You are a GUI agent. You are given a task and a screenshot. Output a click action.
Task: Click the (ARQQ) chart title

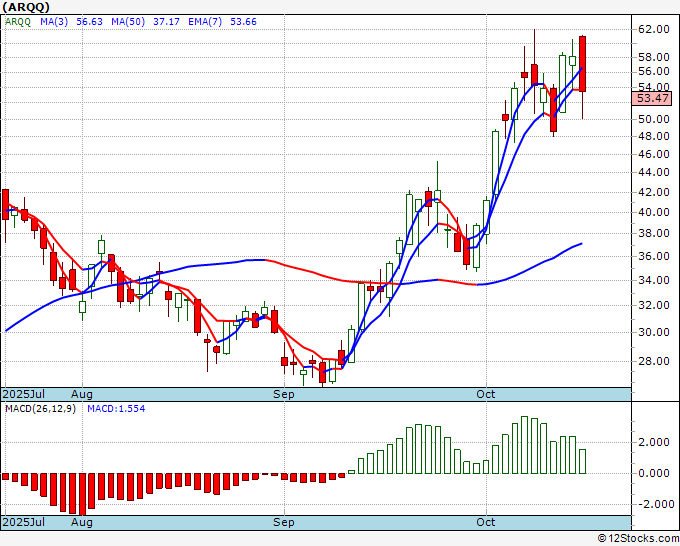click(x=26, y=7)
